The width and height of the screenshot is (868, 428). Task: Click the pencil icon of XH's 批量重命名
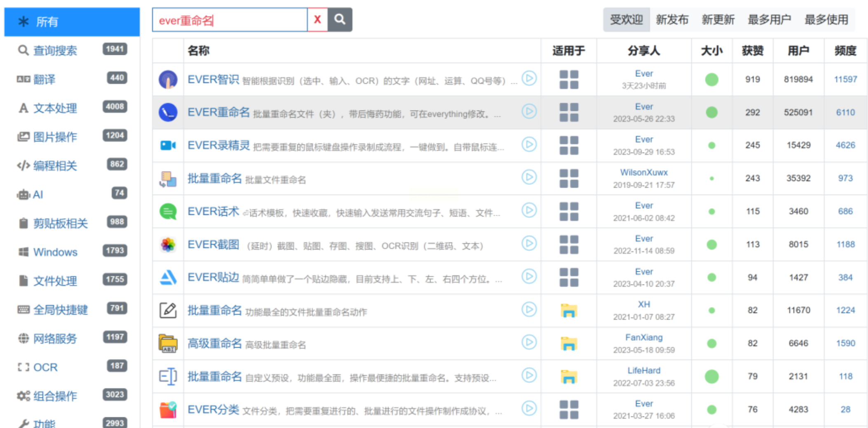pyautogui.click(x=168, y=310)
